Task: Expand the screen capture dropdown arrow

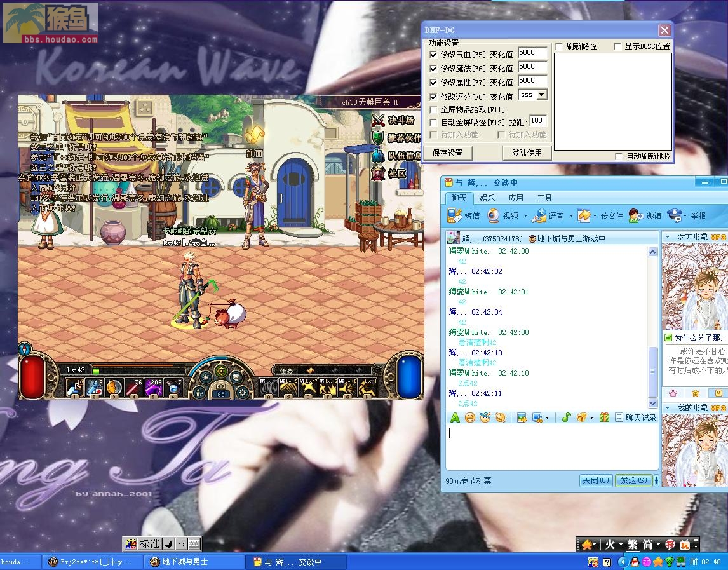Action: 547,418
